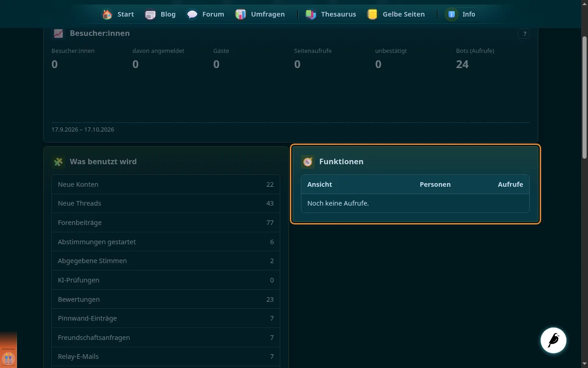Open help with the question mark button
The width and height of the screenshot is (588, 368).
524,34
